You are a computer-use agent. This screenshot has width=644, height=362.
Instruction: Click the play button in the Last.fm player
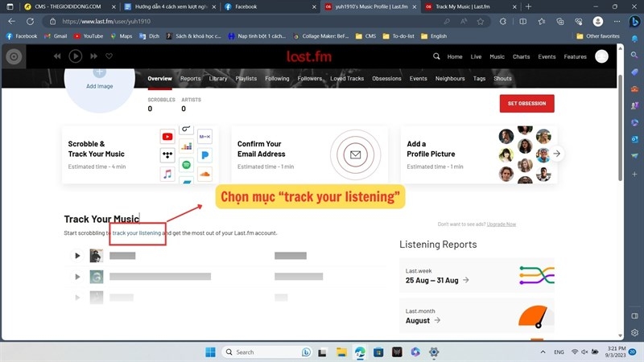pyautogui.click(x=75, y=56)
